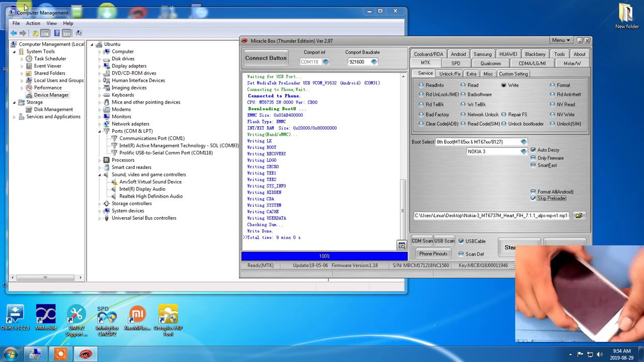This screenshot has height=362, width=644.
Task: Open the File menu in Computer Management
Action: [x=16, y=23]
